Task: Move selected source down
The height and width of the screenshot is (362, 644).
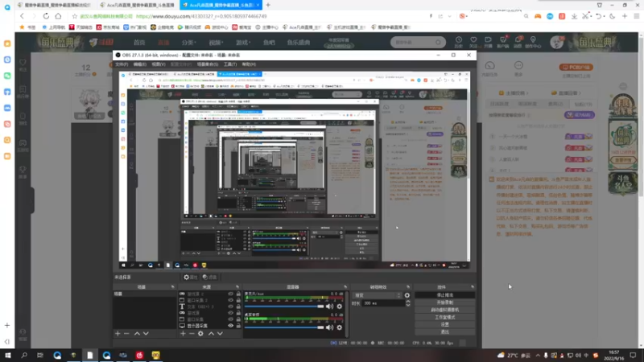Action: pos(220,334)
